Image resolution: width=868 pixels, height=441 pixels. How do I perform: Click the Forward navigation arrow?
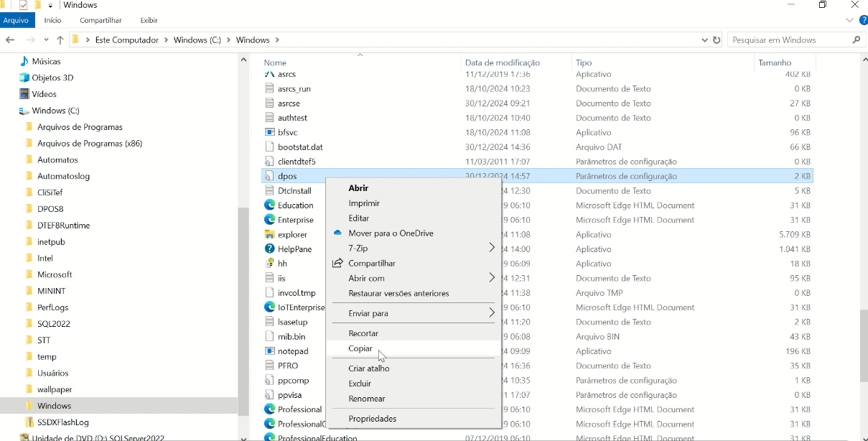(30, 40)
